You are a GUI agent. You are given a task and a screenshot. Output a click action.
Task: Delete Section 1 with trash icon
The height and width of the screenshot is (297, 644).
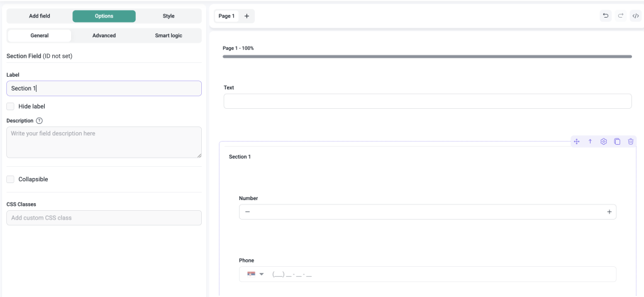[631, 142]
